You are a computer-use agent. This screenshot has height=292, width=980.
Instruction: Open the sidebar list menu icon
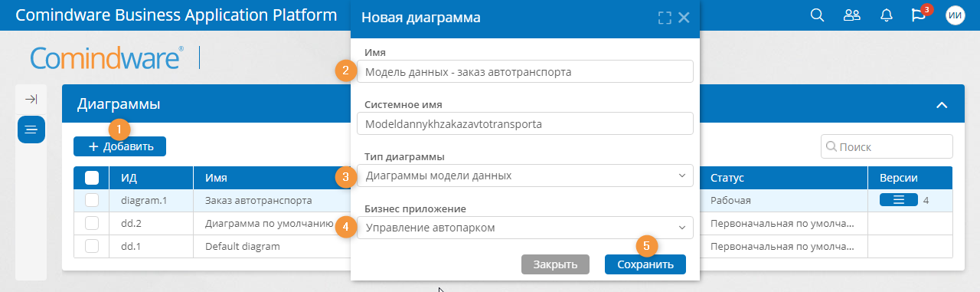tap(31, 130)
